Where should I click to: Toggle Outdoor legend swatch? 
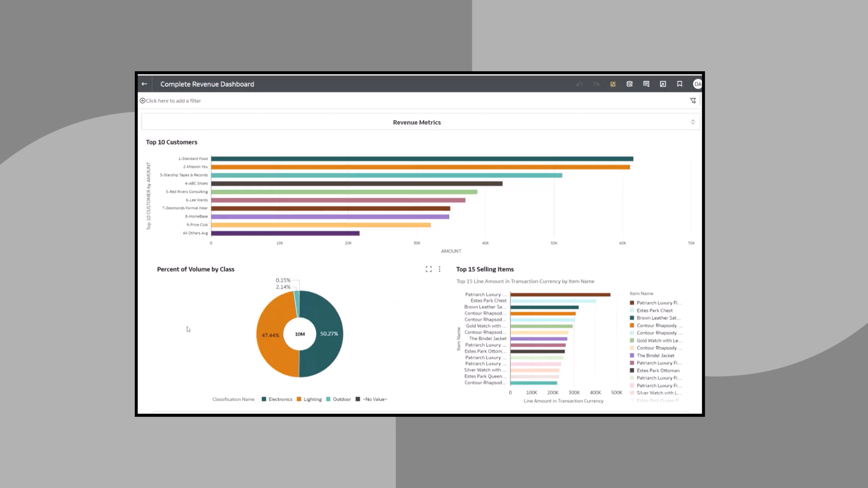[x=328, y=399]
